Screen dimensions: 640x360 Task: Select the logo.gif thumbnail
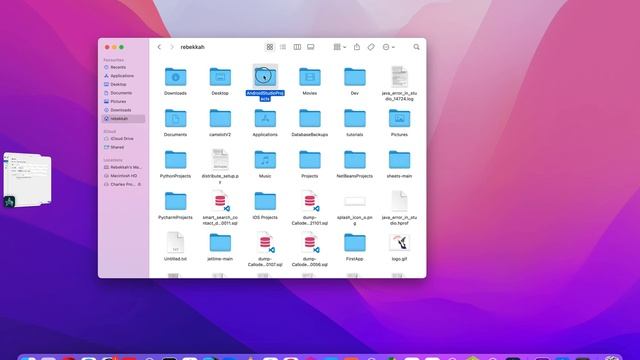point(399,242)
